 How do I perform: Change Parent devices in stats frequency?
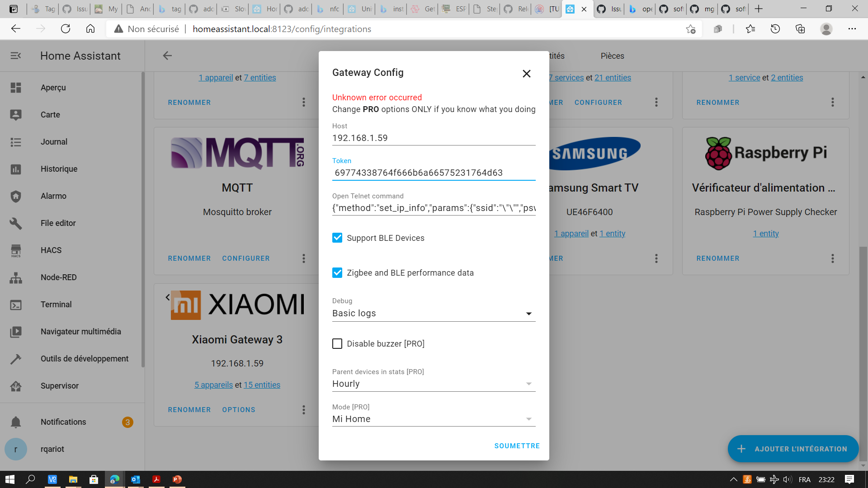(528, 383)
